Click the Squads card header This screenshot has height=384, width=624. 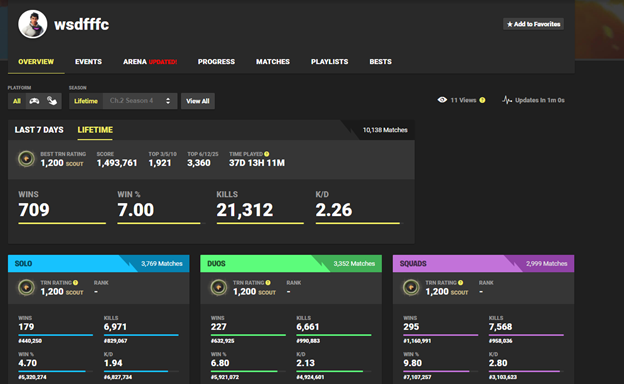pos(484,263)
